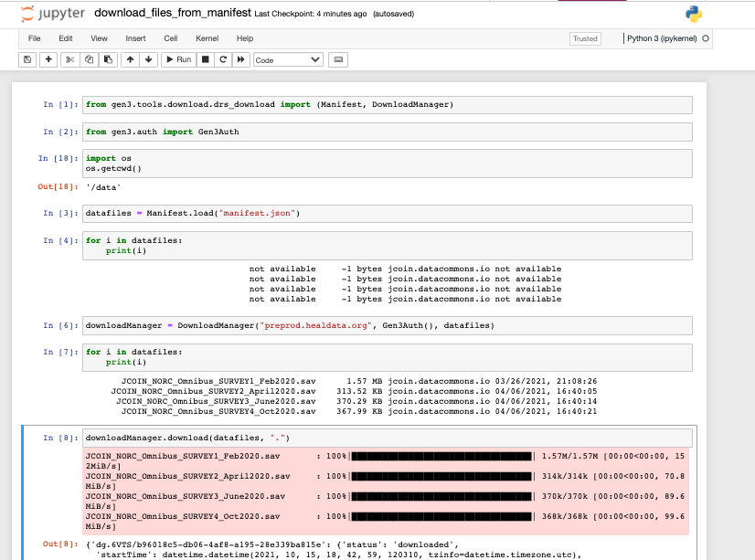Click the Jupyter logo

click(53, 14)
